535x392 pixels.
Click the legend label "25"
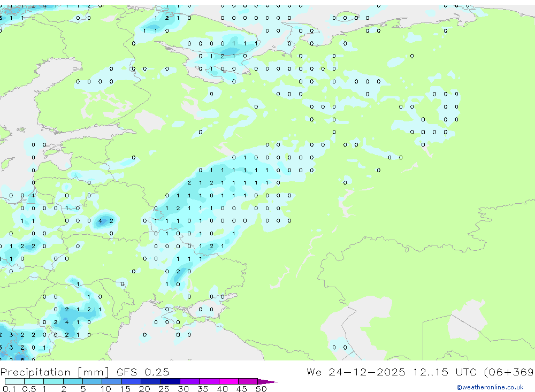point(164,389)
